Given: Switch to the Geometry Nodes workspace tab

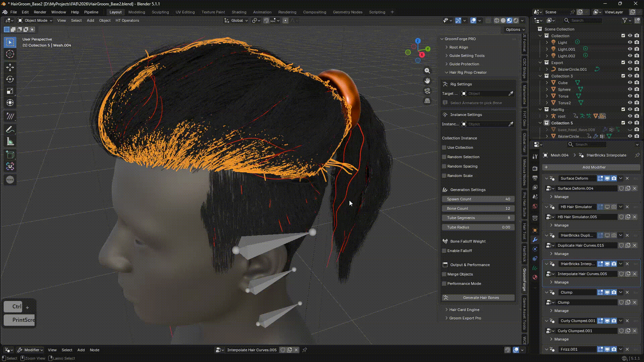Looking at the screenshot, I should [x=347, y=12].
